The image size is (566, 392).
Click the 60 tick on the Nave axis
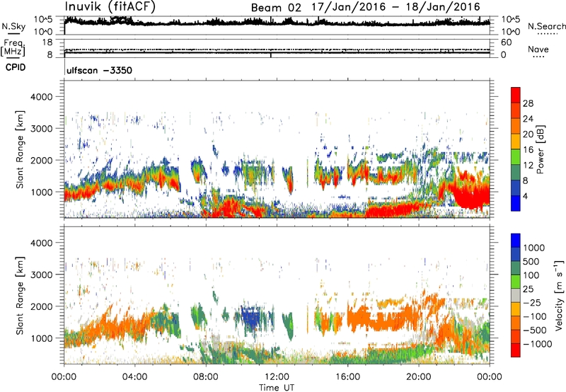(507, 42)
